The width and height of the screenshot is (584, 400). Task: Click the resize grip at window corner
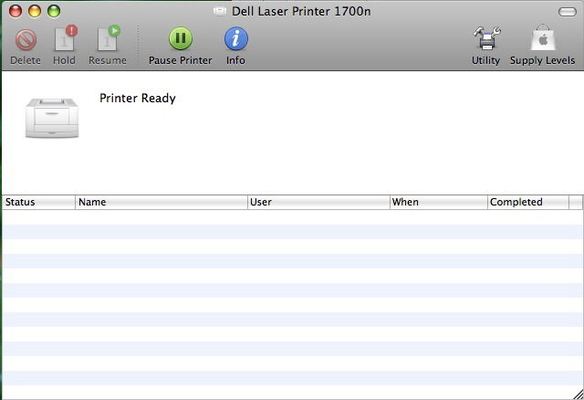578,394
